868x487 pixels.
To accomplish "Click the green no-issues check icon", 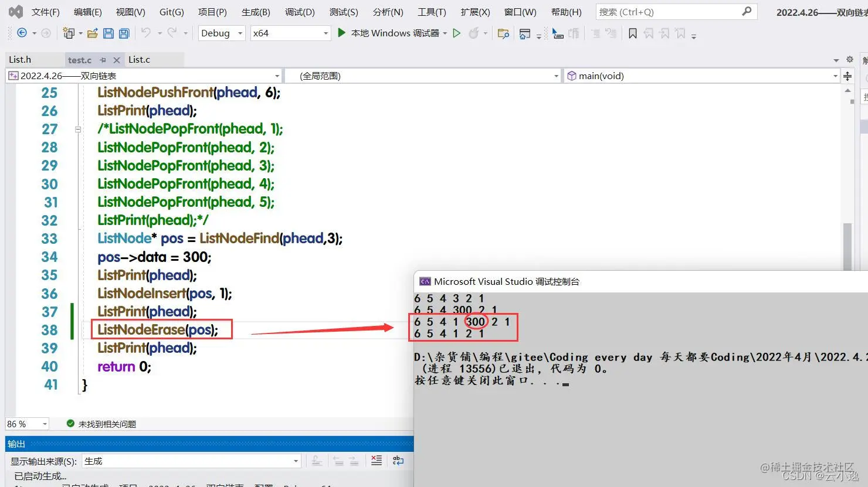I will tap(71, 423).
